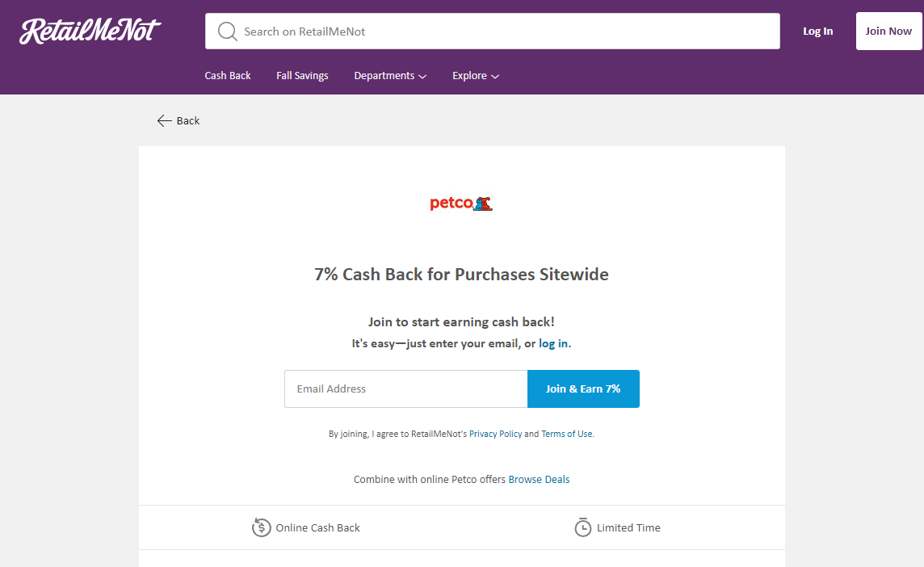Viewport: 924px width, 567px height.
Task: Click the Browse Deals link
Action: [556, 480]
